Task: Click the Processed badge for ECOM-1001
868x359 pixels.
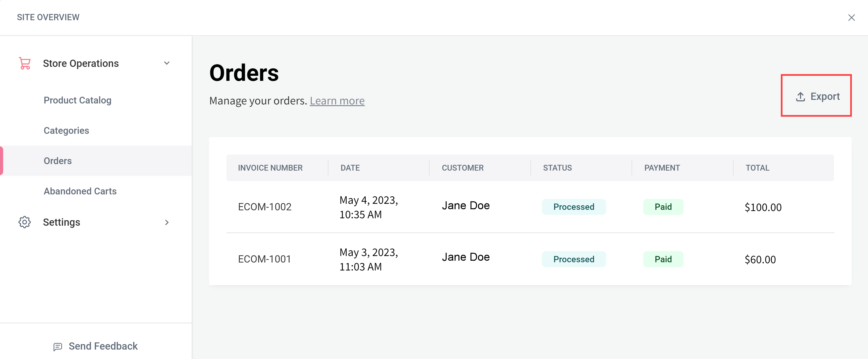Action: pos(574,259)
